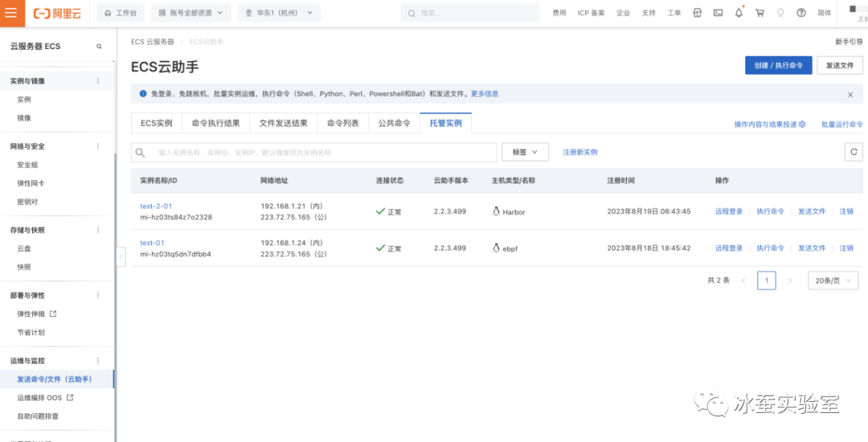Open the test-2-01 instance link
Image resolution: width=868 pixels, height=442 pixels.
click(156, 206)
